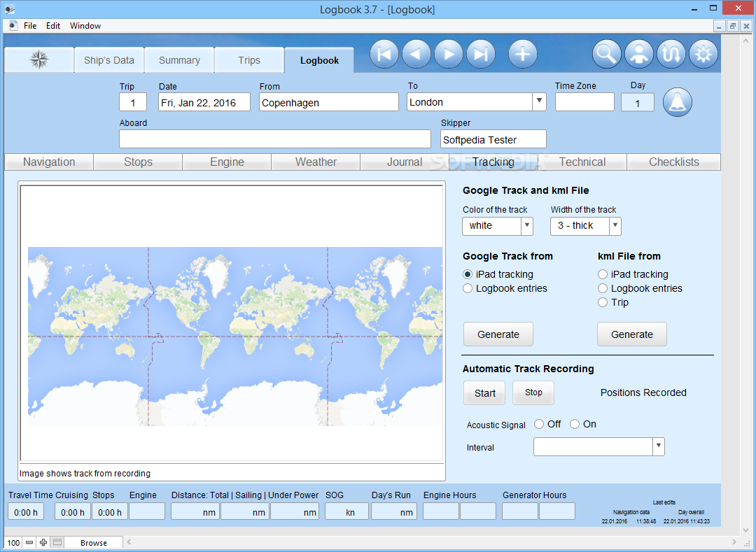This screenshot has width=756, height=552.
Task: Click the Aboard field
Action: pyautogui.click(x=275, y=139)
